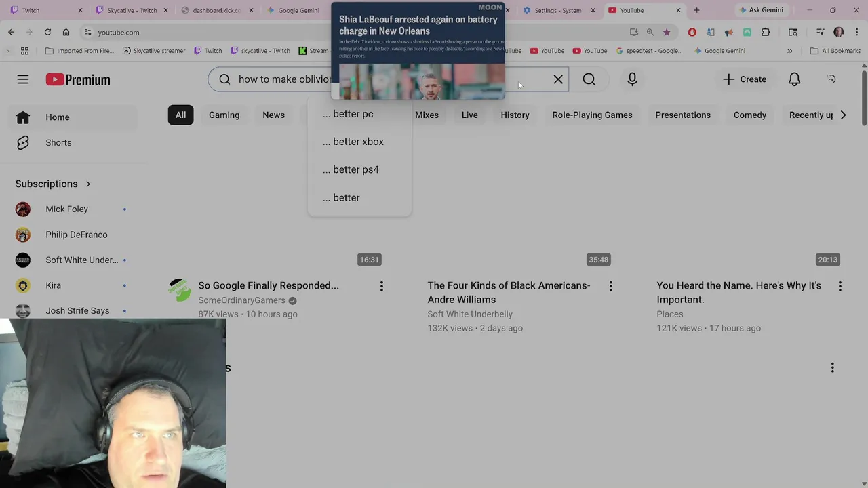Open 'The Four Kinds of Black Americans' video

509,292
